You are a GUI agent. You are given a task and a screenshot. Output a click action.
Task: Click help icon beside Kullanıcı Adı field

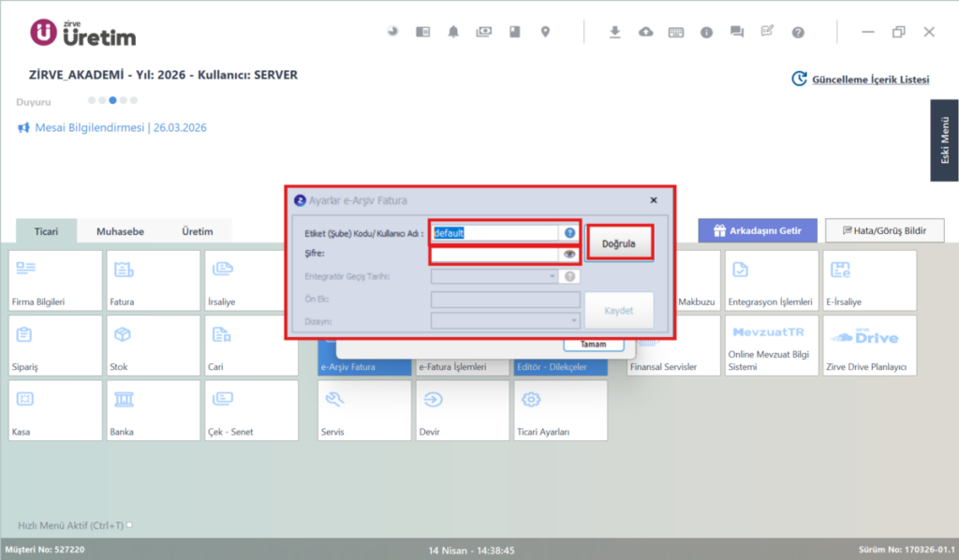click(569, 233)
